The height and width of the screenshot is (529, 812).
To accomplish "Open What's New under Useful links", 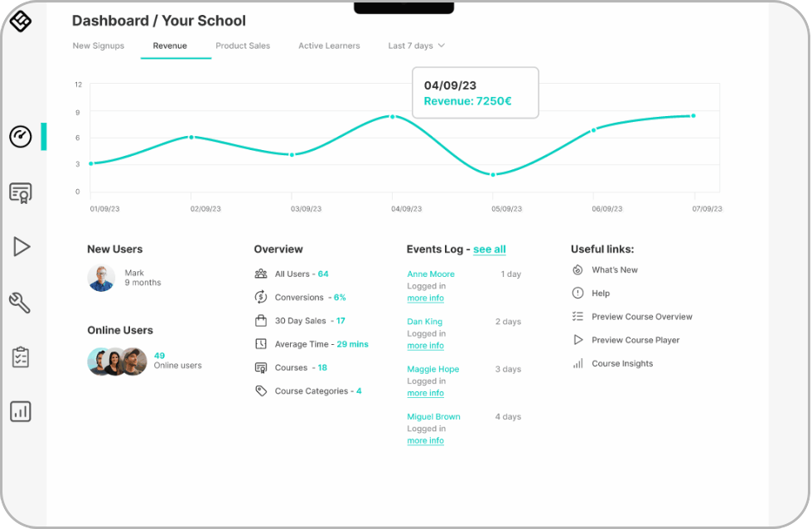I will (x=615, y=269).
